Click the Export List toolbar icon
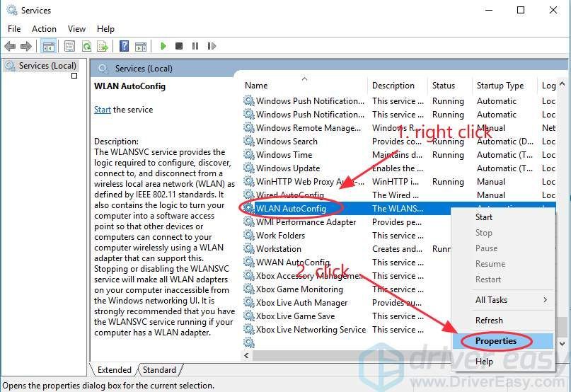571x392 pixels. (x=103, y=46)
